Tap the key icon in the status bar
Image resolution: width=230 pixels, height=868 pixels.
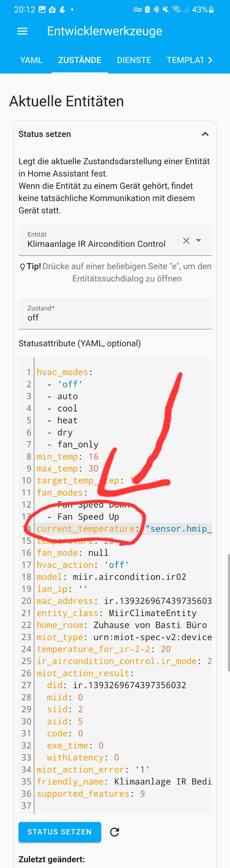[138, 9]
